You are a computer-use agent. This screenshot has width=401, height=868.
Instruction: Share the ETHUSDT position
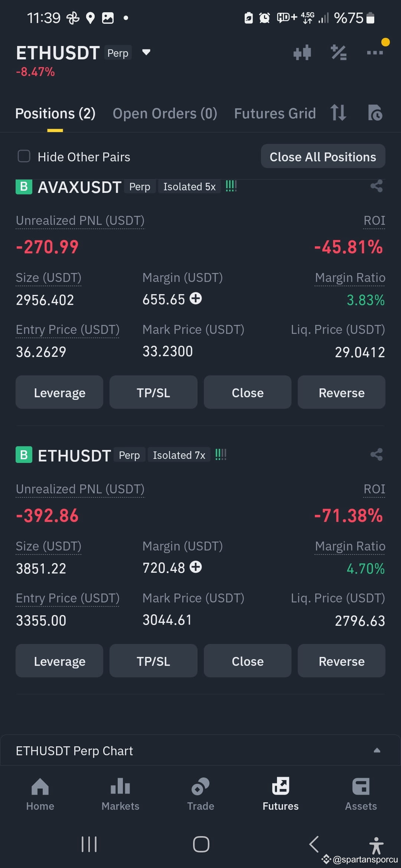(x=376, y=454)
